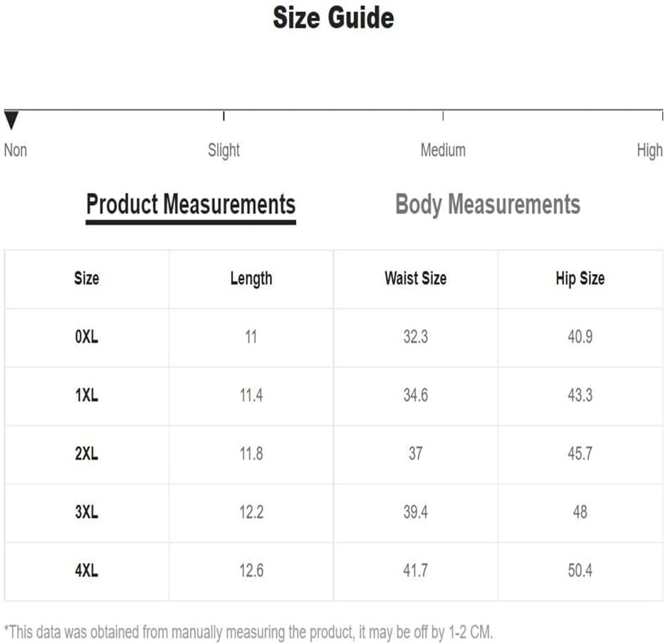Click the Size Guide heading
This screenshot has height=644, width=665.
[x=333, y=18]
